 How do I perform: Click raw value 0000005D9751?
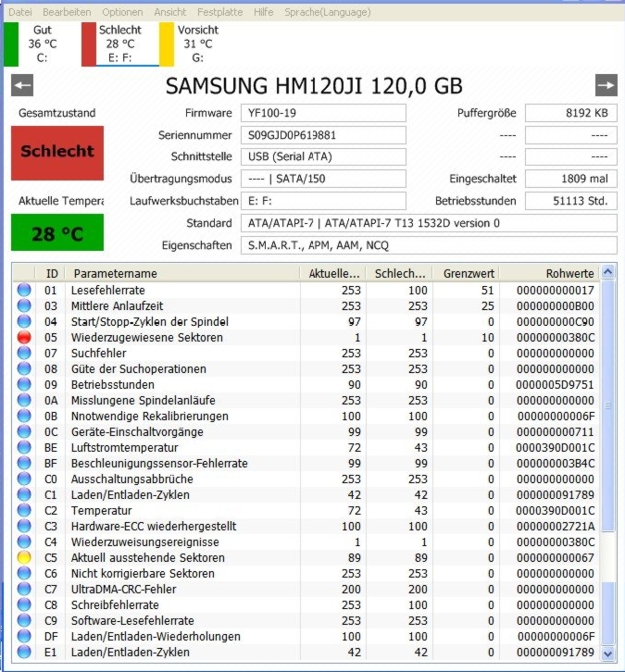click(x=555, y=384)
